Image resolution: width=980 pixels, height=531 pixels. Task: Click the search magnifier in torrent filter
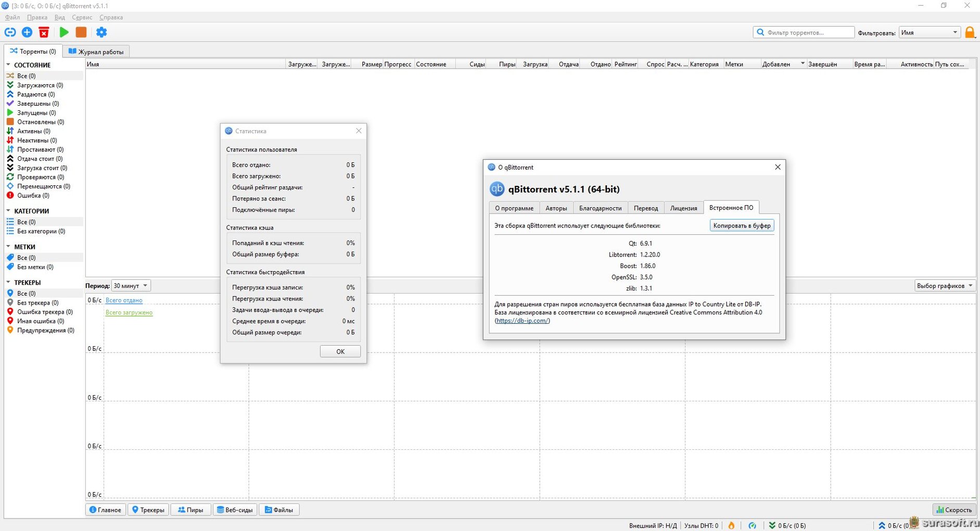(x=760, y=32)
